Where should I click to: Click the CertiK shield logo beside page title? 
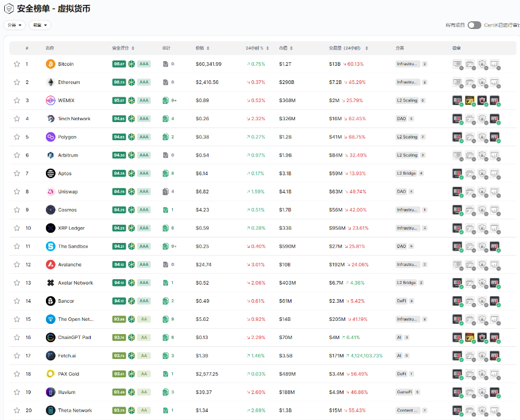pyautogui.click(x=8, y=8)
